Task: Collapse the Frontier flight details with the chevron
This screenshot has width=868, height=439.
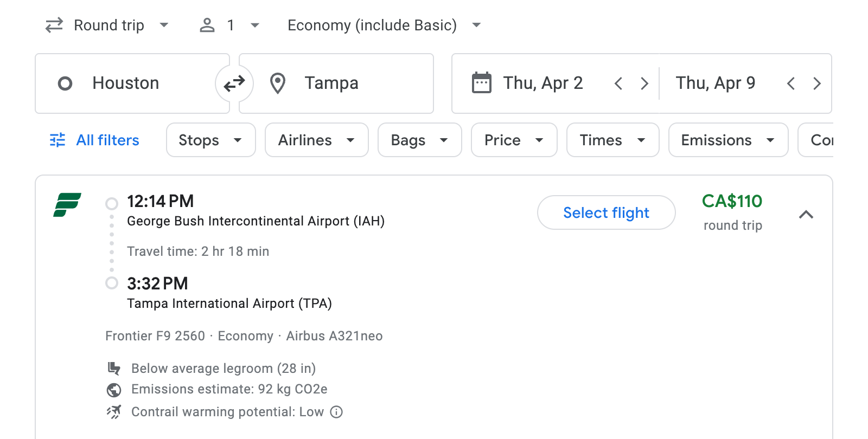Action: coord(807,215)
